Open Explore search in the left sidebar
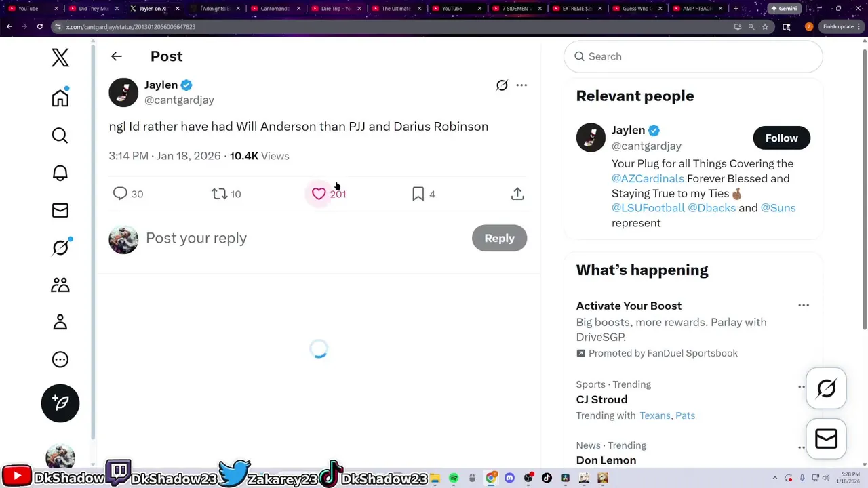The image size is (868, 488). 60,136
